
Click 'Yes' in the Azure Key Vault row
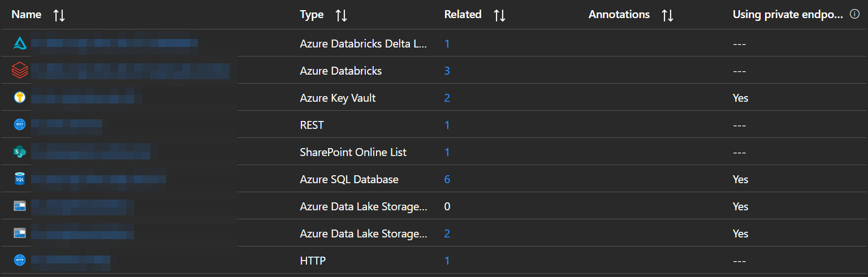pyautogui.click(x=740, y=98)
